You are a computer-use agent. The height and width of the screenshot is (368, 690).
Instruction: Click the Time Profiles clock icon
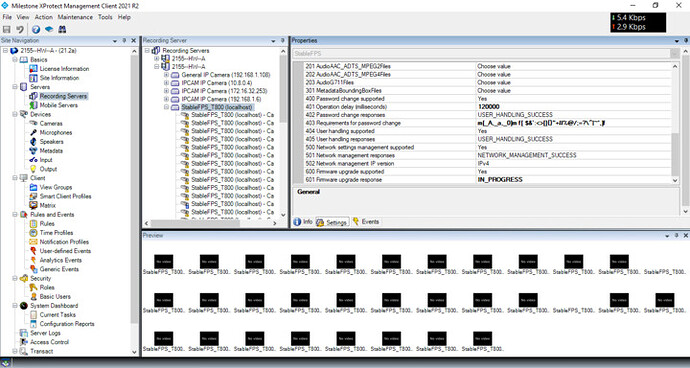33,233
